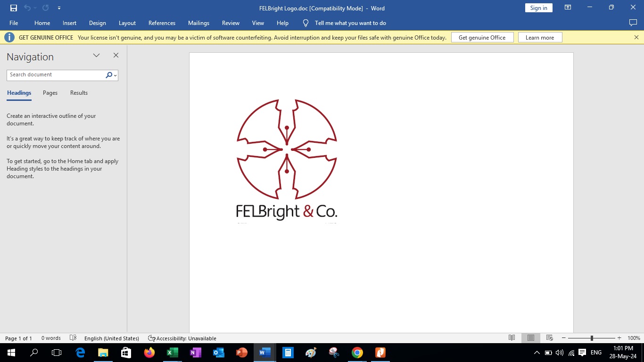Open Outlook from the taskbar
Viewport: 644px width, 362px height.
(x=218, y=353)
